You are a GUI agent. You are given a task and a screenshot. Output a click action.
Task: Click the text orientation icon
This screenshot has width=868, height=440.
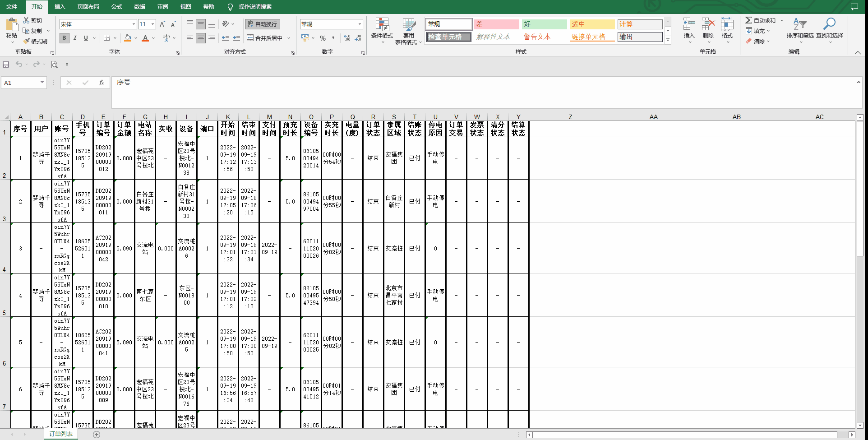(226, 24)
